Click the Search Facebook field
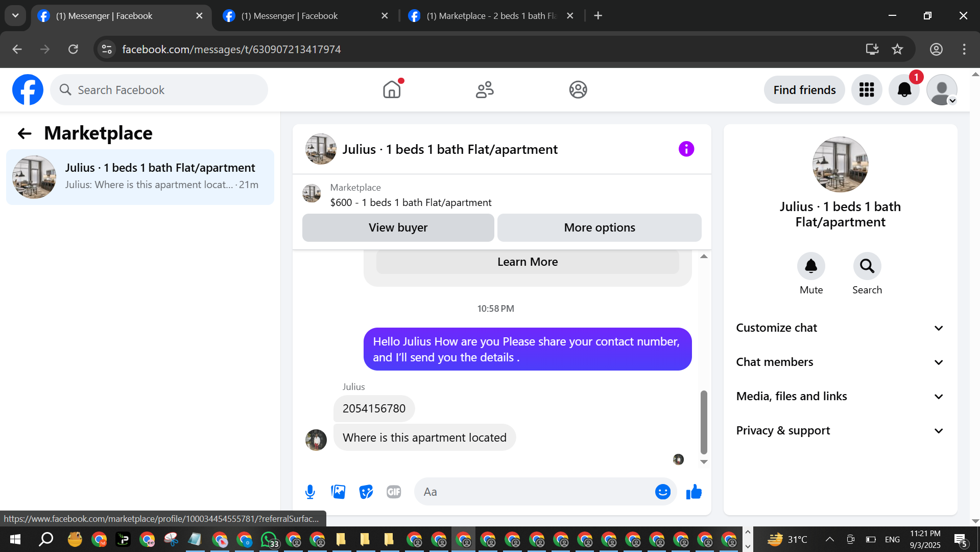This screenshot has height=552, width=980. click(159, 90)
